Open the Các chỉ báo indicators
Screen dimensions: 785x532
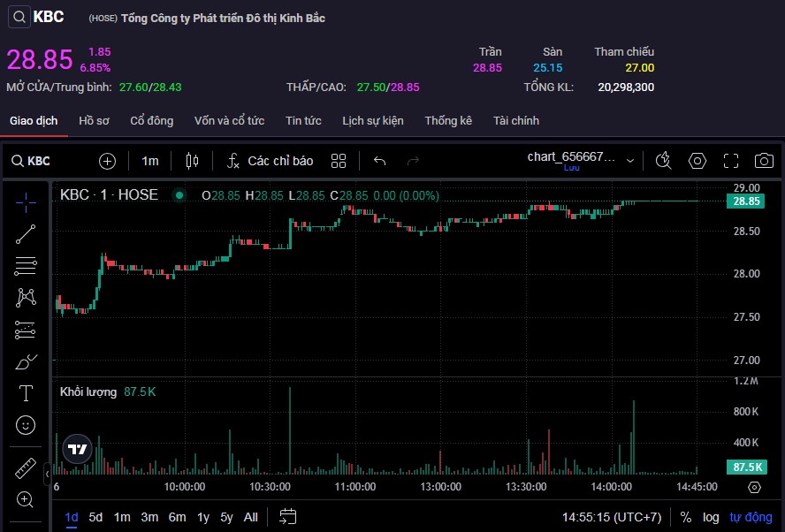point(271,161)
